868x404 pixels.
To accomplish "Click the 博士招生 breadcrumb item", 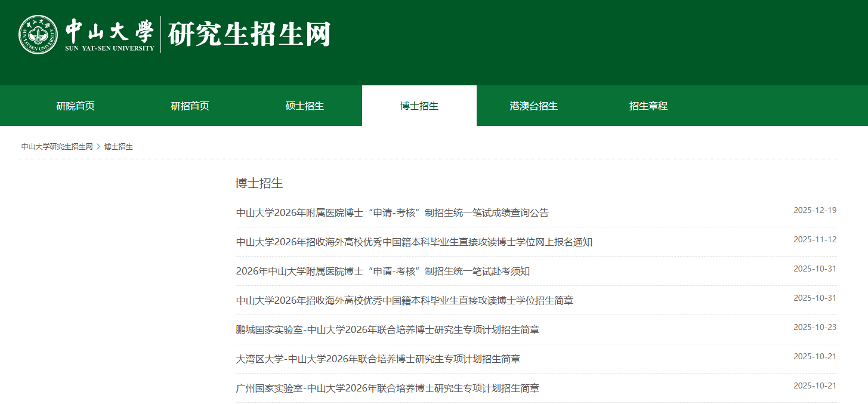I will [119, 147].
